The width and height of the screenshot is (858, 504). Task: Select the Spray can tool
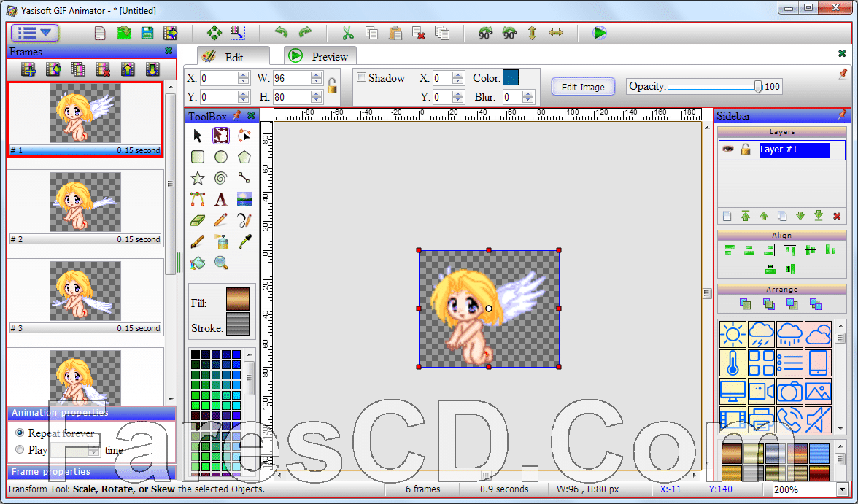pos(221,241)
